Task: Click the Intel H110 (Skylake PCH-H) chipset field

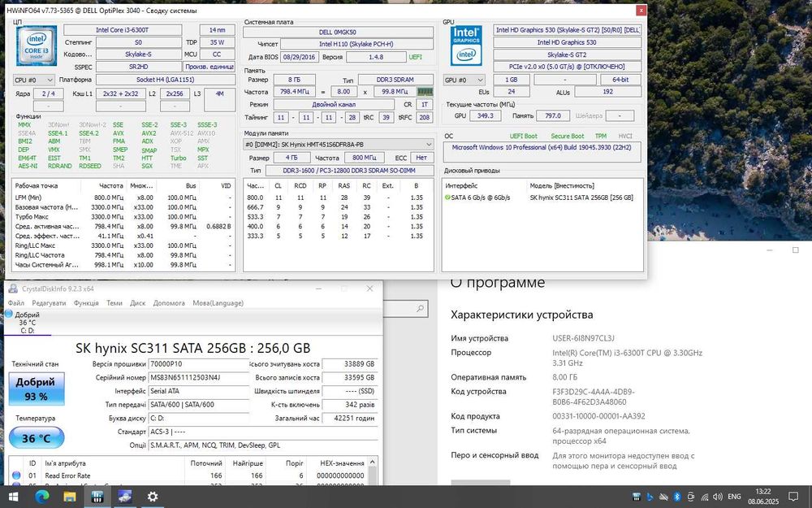Action: point(356,44)
